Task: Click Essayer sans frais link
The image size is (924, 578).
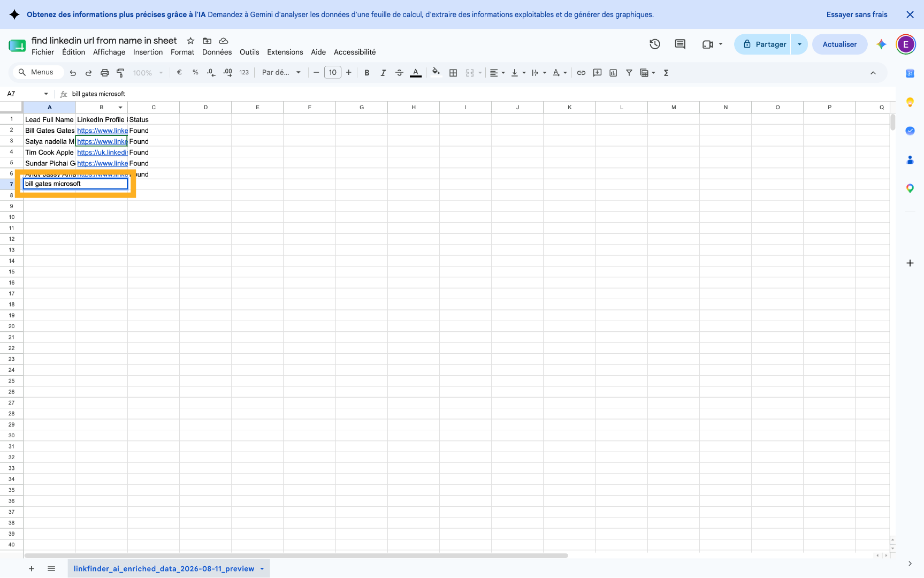Action: (x=857, y=14)
